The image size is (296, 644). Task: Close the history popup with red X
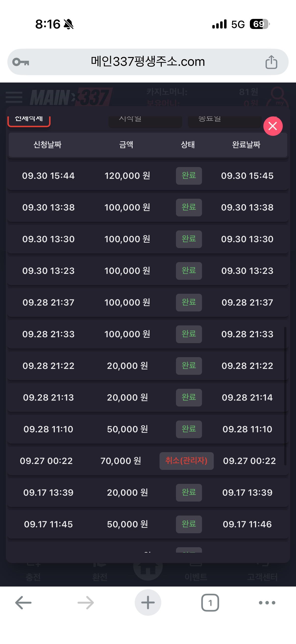click(x=273, y=126)
